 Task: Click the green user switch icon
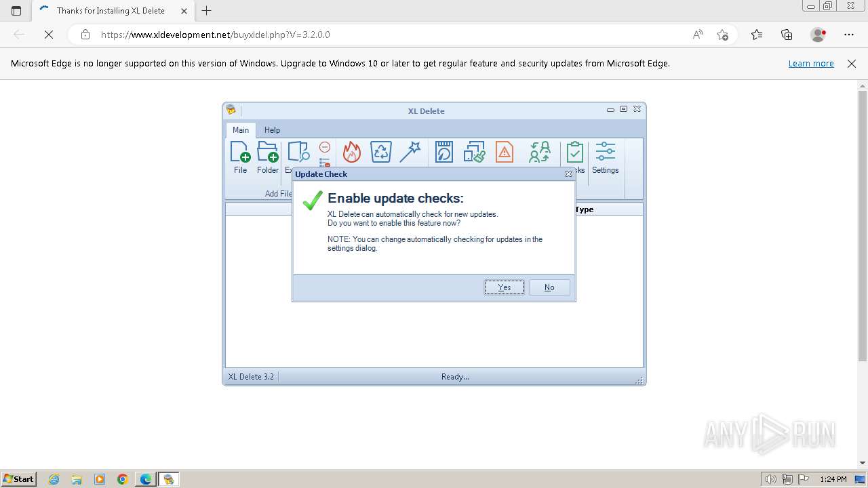click(x=540, y=152)
